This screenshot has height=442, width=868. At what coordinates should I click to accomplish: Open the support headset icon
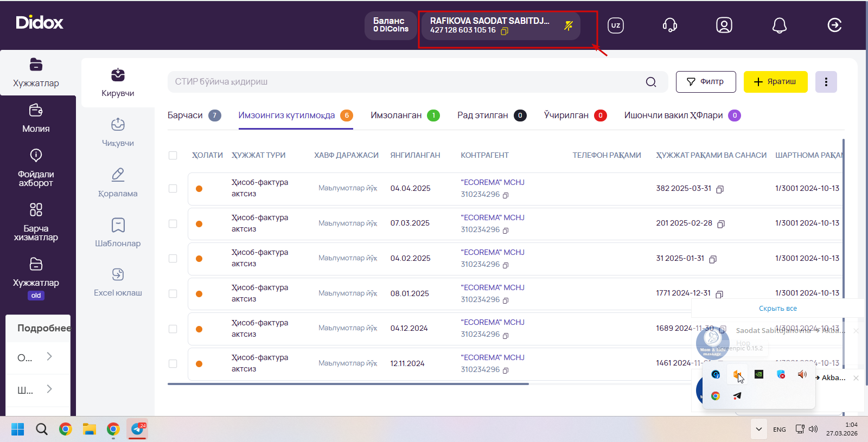click(670, 25)
